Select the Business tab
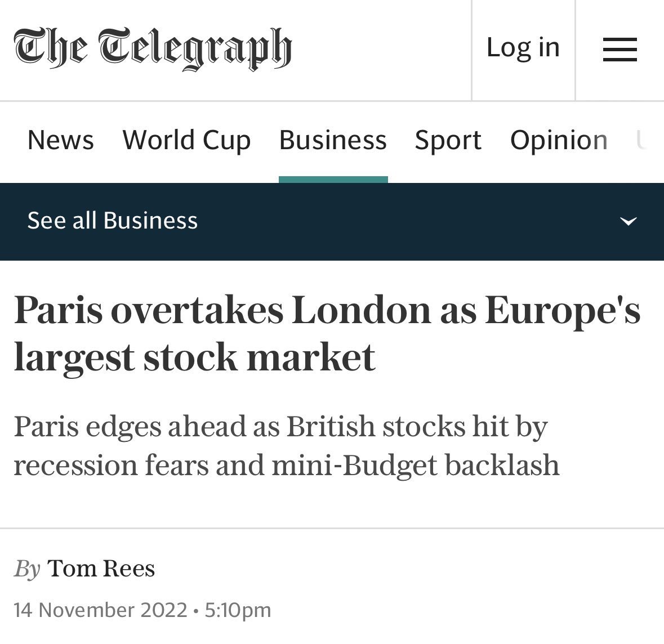This screenshot has width=664, height=644. [333, 140]
